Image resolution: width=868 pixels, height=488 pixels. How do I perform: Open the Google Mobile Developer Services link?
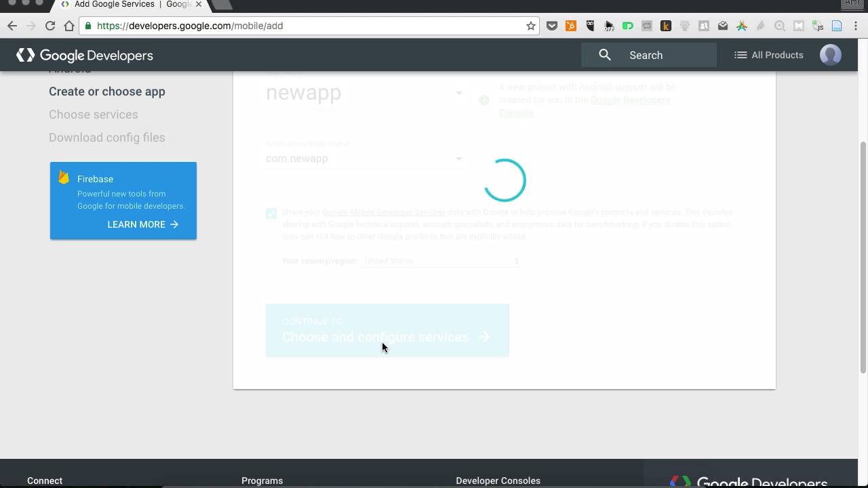[384, 212]
